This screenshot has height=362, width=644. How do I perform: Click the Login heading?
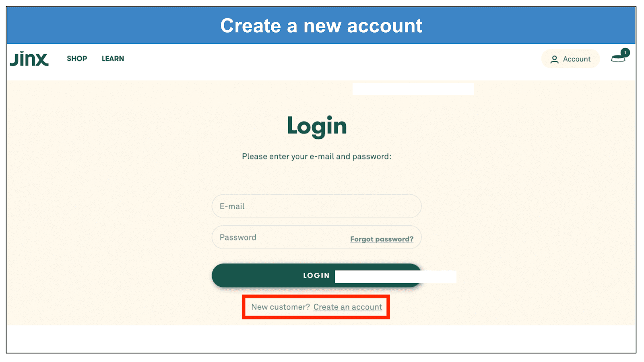(x=317, y=126)
